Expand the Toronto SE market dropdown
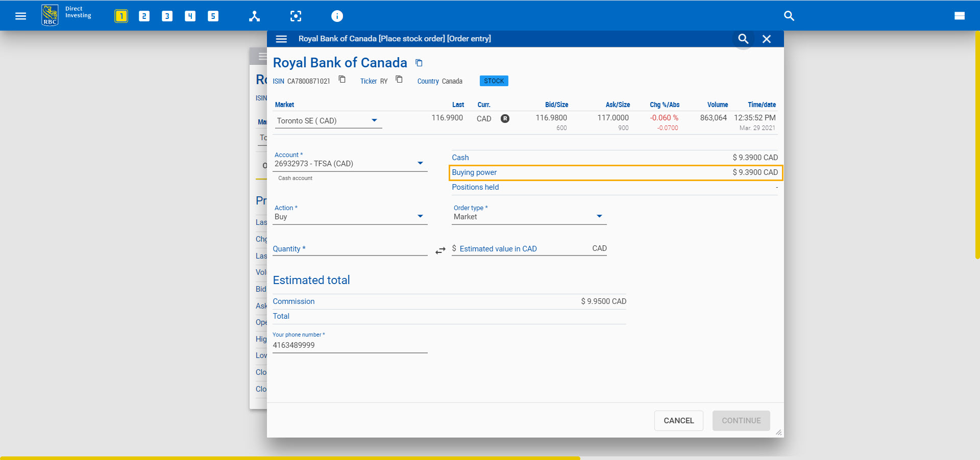This screenshot has height=460, width=980. click(x=374, y=121)
